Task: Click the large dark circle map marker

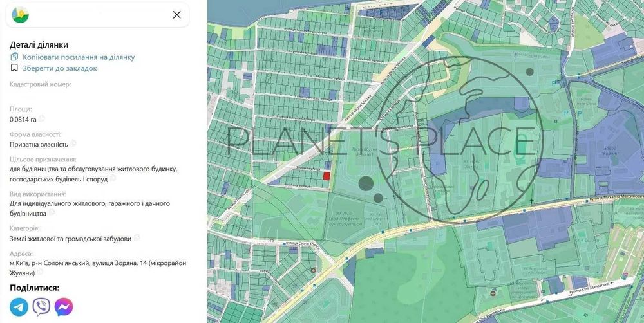Action: [366, 183]
